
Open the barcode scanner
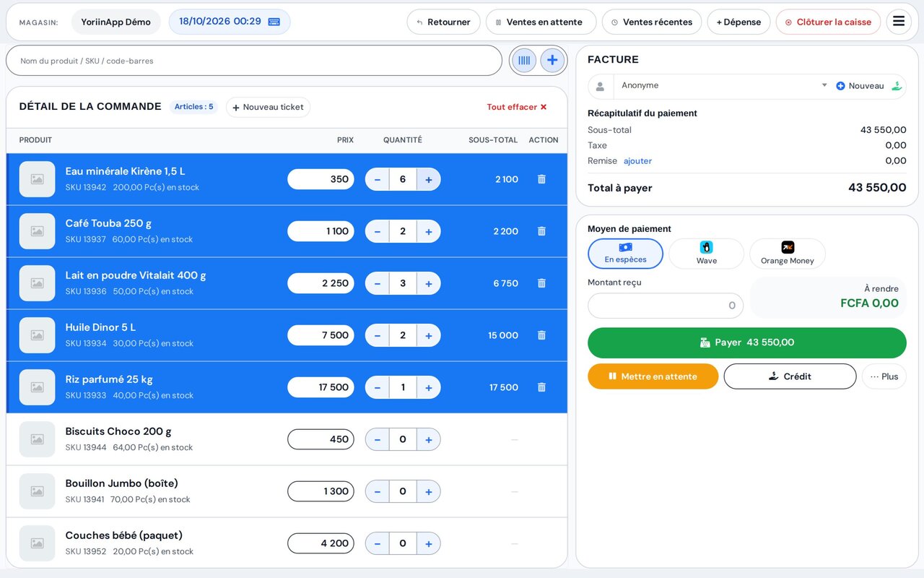tap(524, 61)
